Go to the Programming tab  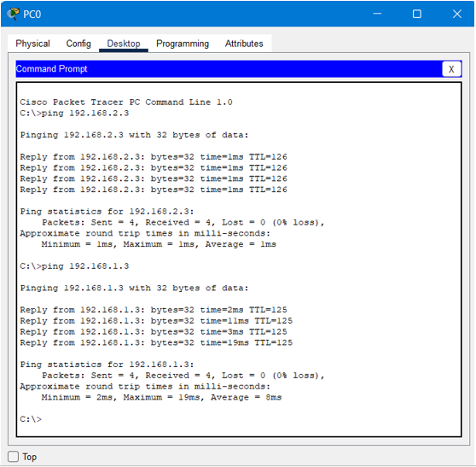(x=183, y=44)
